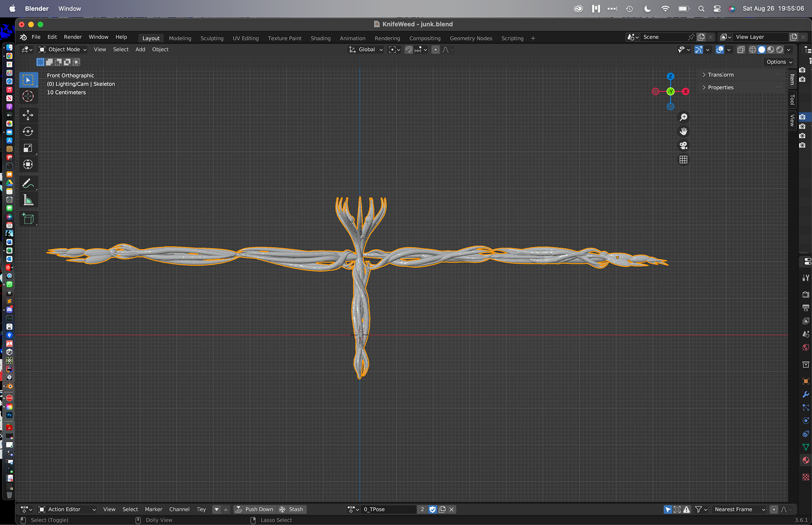Activate the Rotate tool

(x=28, y=132)
